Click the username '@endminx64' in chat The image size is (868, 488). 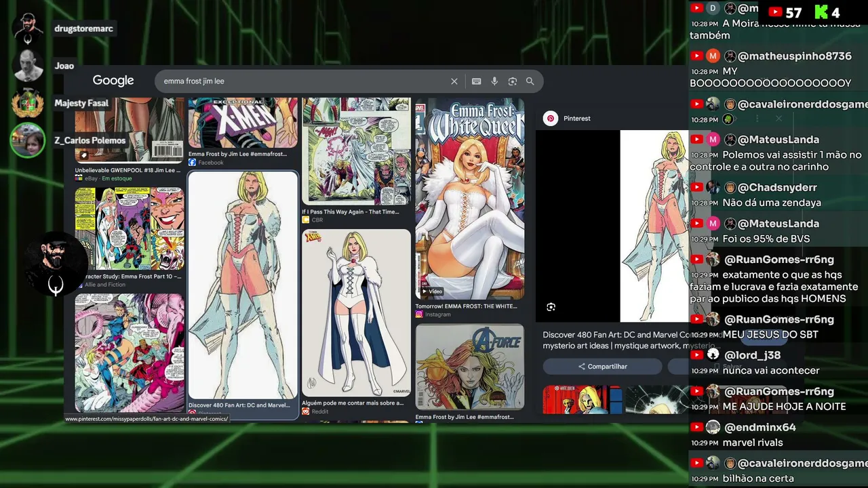click(760, 428)
